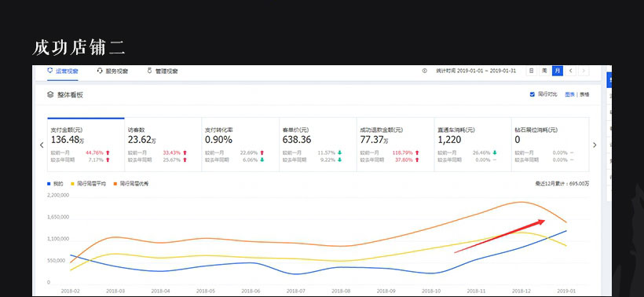
Task: Click the yellow 同行同层平均 legend marker
Action: click(x=73, y=184)
